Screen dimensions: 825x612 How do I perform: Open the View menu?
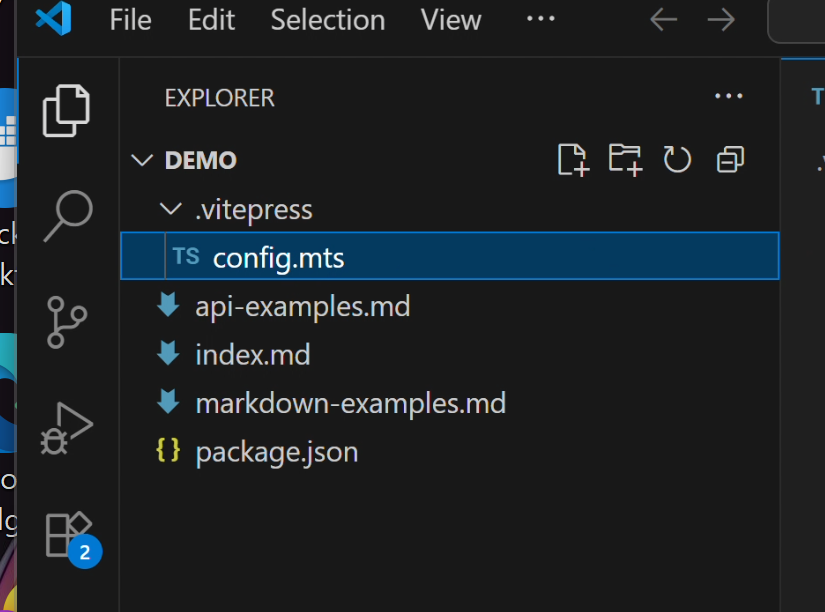click(451, 20)
